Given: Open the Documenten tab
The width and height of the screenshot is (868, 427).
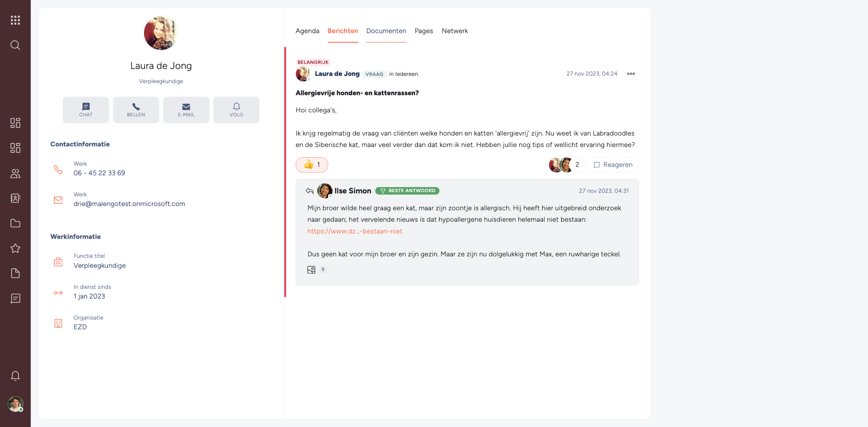Looking at the screenshot, I should (386, 31).
